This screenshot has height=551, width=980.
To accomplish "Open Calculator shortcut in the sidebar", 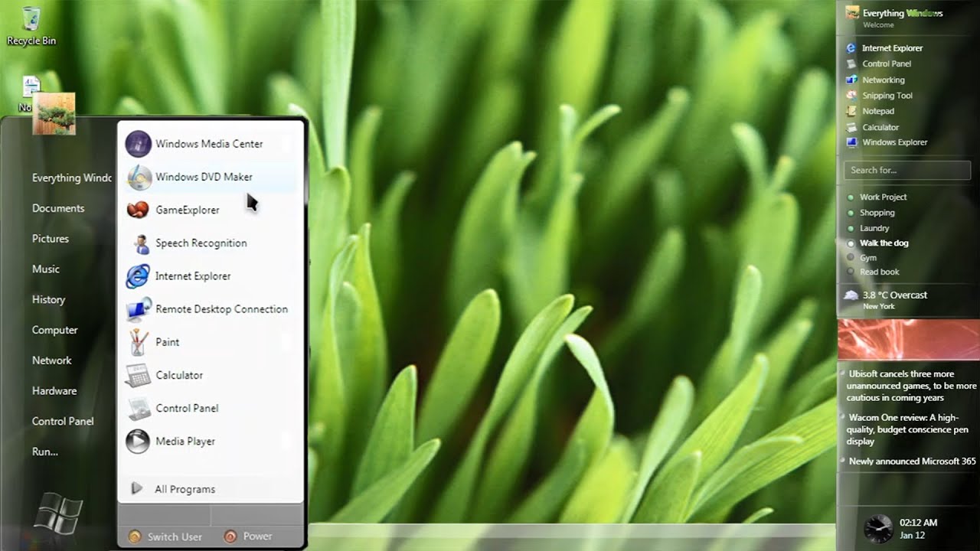I will point(872,127).
